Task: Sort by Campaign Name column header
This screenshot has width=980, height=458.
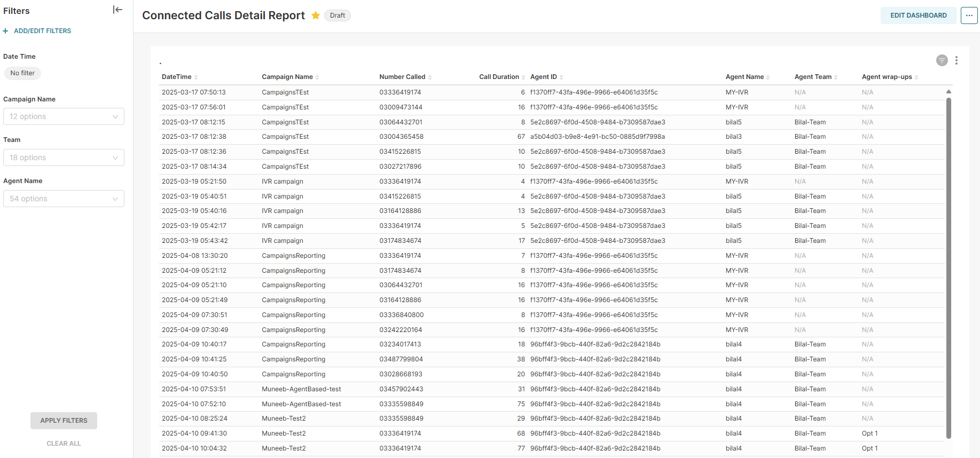Action: pyautogui.click(x=287, y=77)
